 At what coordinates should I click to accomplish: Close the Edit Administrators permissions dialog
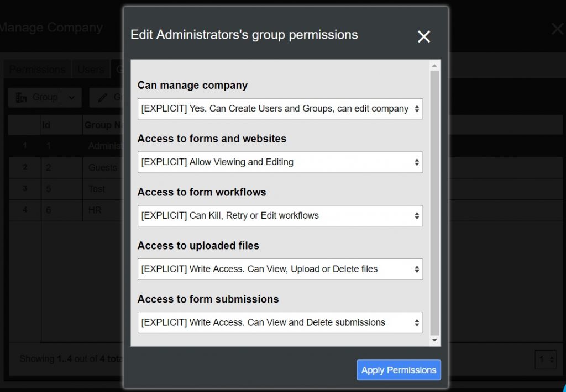pyautogui.click(x=424, y=36)
